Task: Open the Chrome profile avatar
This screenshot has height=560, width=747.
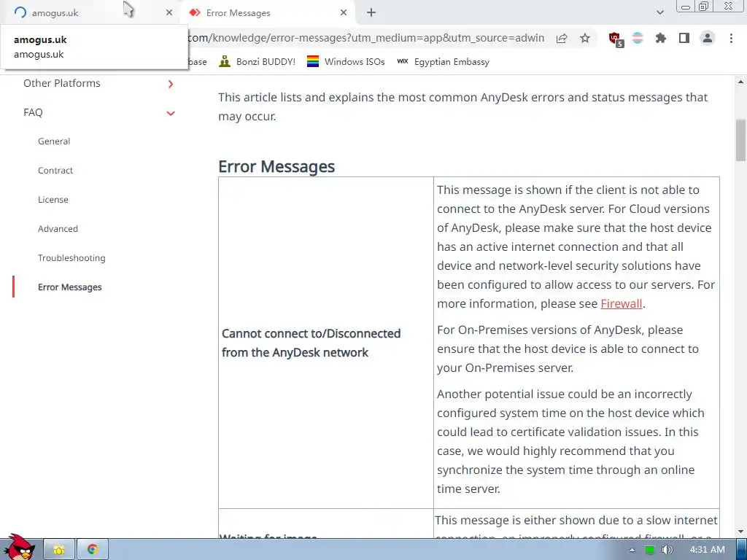Action: pos(708,38)
